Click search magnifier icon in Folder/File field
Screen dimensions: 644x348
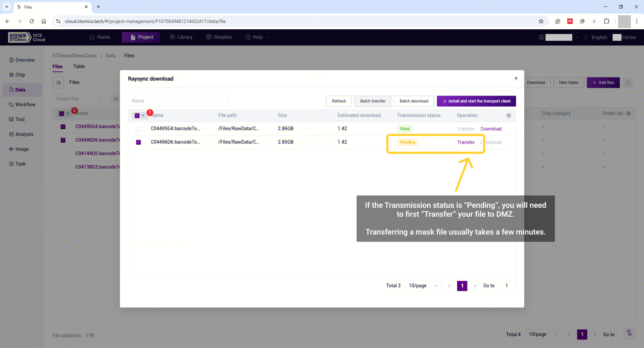[x=101, y=99]
